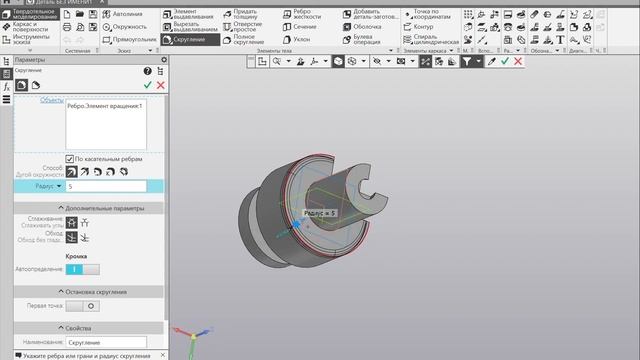Select Сглаживать углы smoothing option

pos(71,223)
